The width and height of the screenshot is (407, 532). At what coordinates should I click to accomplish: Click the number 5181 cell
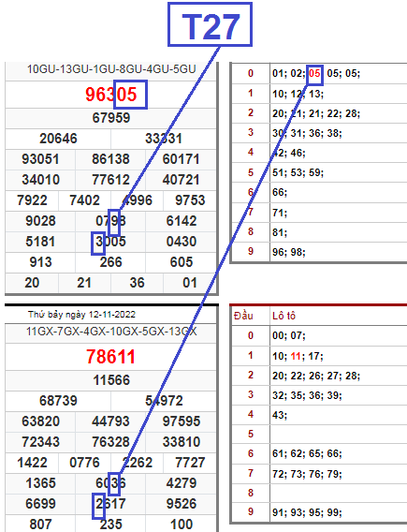tap(40, 242)
